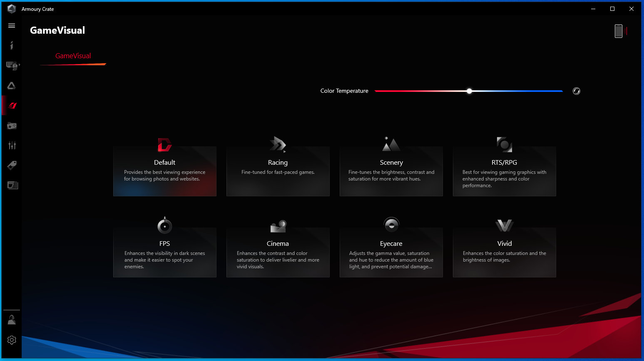644x361 pixels.
Task: Open the Game Library controller icon
Action: pos(12,126)
